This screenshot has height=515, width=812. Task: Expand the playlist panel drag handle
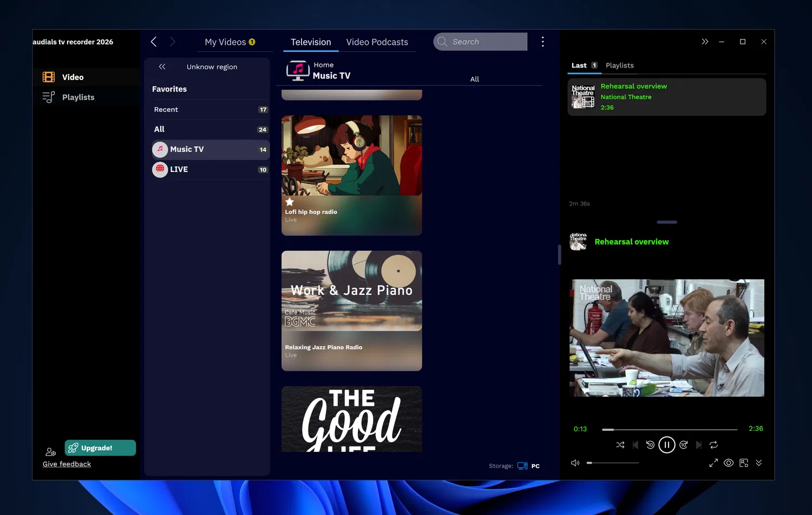(667, 222)
